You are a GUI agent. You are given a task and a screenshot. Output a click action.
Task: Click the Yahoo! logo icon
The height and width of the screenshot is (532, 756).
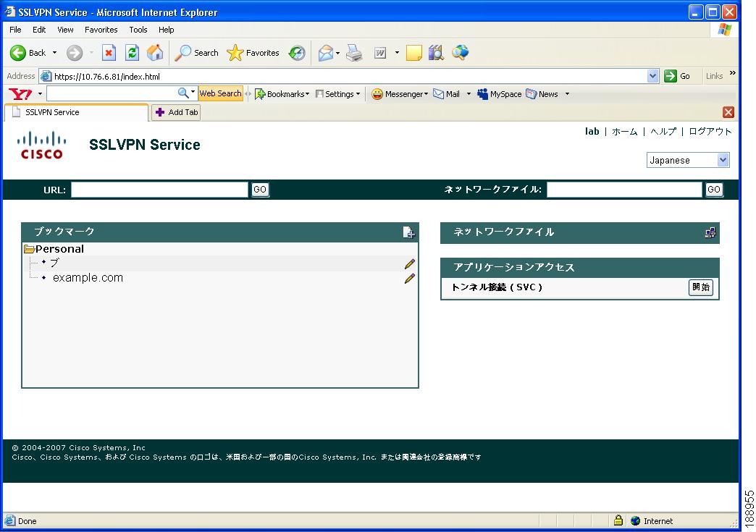pos(20,94)
